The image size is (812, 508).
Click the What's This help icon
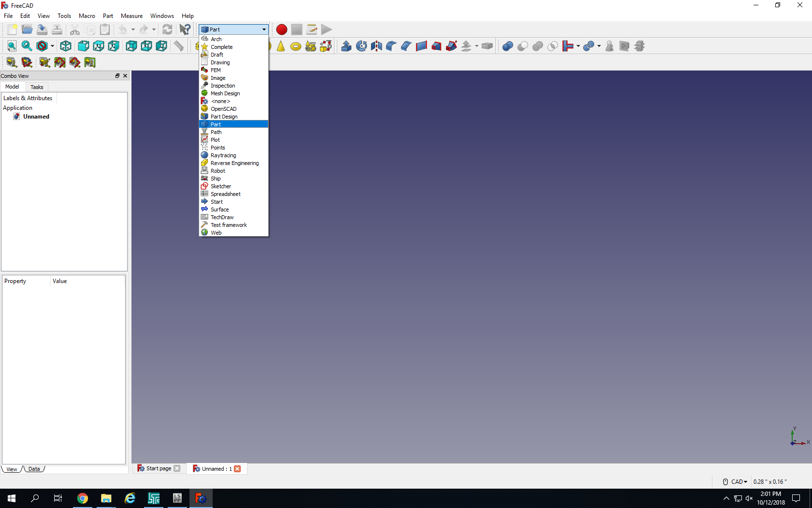coord(185,30)
